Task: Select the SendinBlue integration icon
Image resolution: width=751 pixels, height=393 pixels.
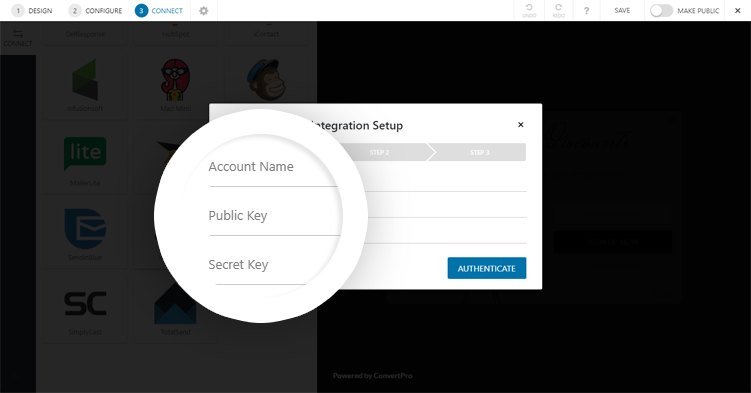Action: (85, 228)
